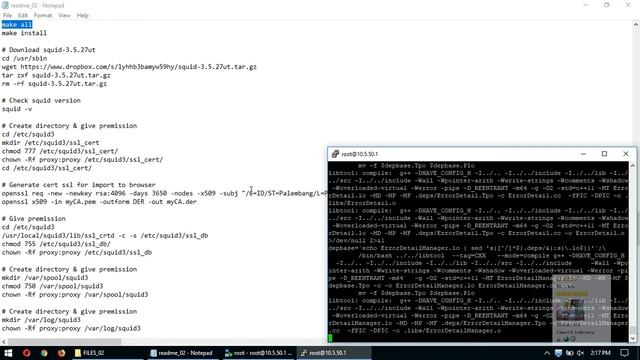Open the Windows Start menu

pos(8,353)
